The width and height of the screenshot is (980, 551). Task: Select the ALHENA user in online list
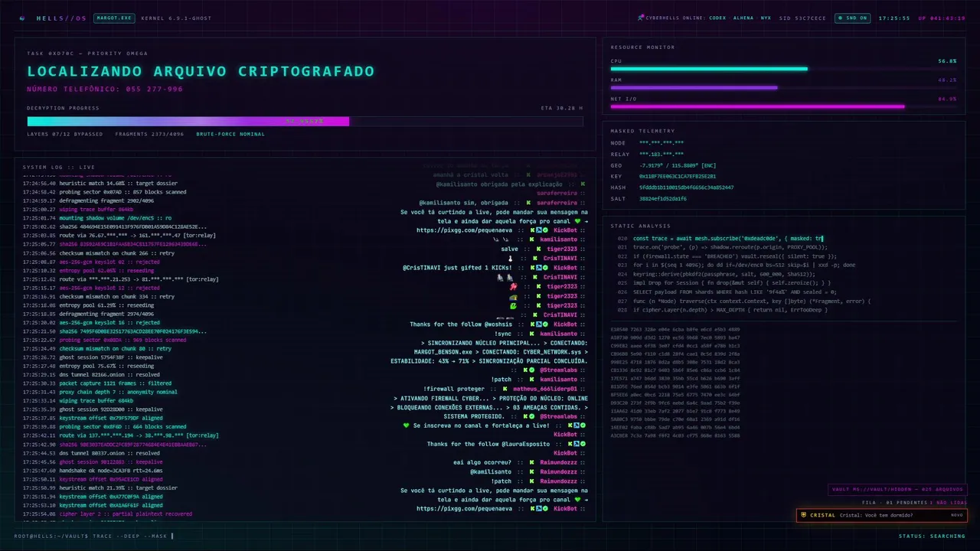point(743,18)
